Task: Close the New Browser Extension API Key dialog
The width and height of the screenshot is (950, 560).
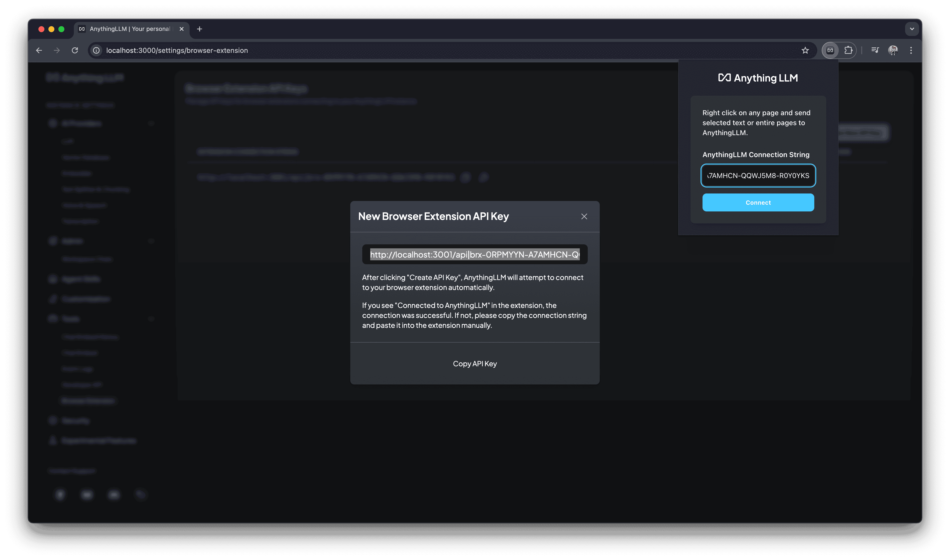Action: click(584, 216)
